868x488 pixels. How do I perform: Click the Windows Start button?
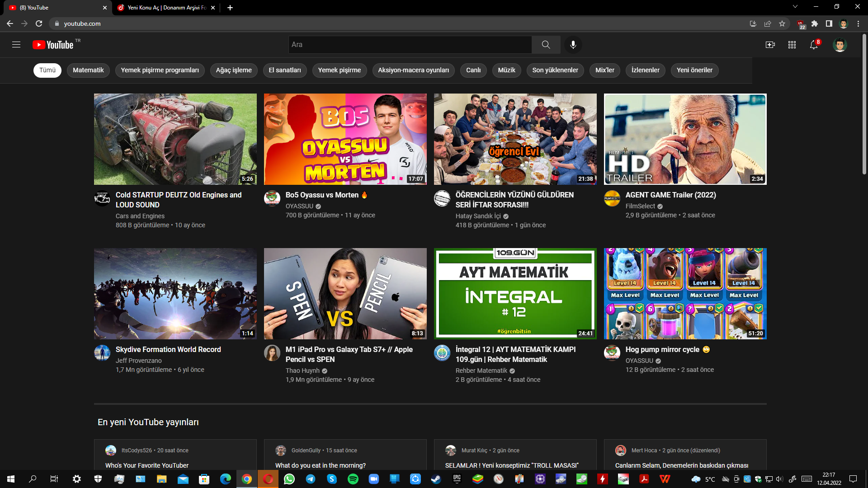tap(11, 479)
